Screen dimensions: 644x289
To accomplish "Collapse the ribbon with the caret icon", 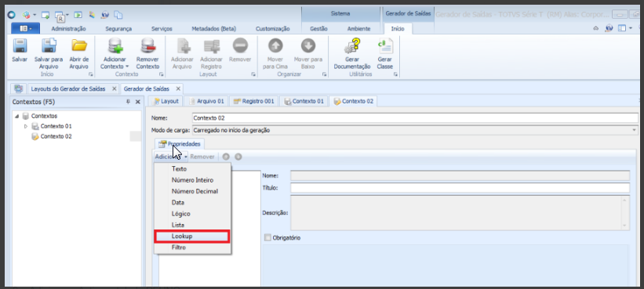I will pyautogui.click(x=596, y=28).
